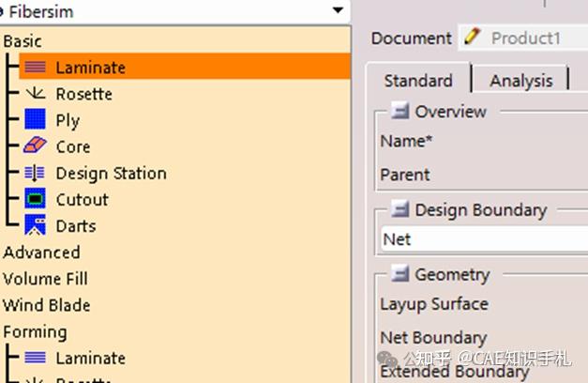Screen dimensions: 588x383
Task: Open the Net design boundary combo box
Action: point(483,239)
